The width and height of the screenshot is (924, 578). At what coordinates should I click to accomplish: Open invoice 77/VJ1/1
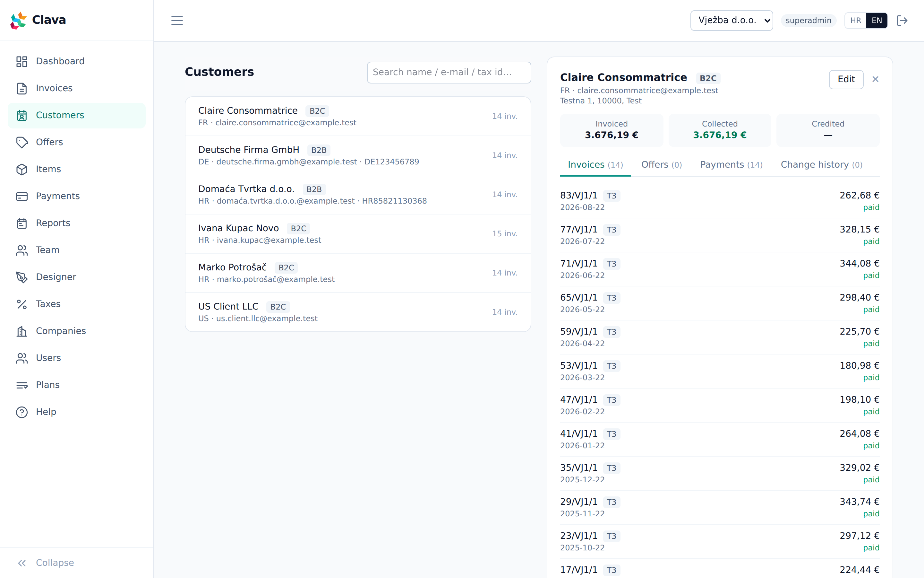pos(720,235)
